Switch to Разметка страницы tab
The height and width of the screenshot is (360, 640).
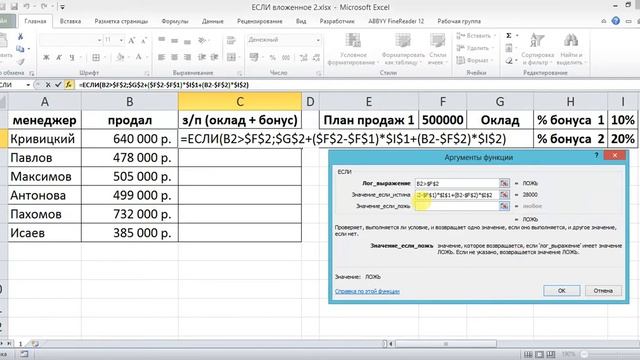(x=121, y=21)
